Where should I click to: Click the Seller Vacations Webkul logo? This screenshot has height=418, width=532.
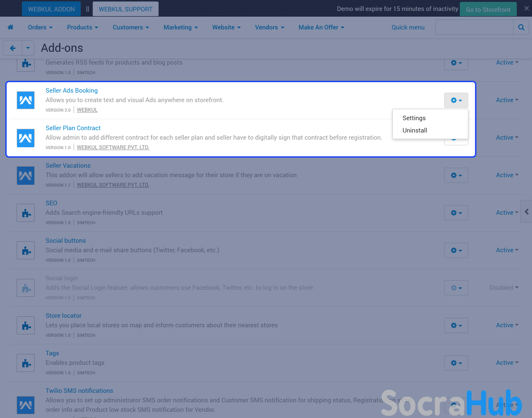[x=26, y=175]
